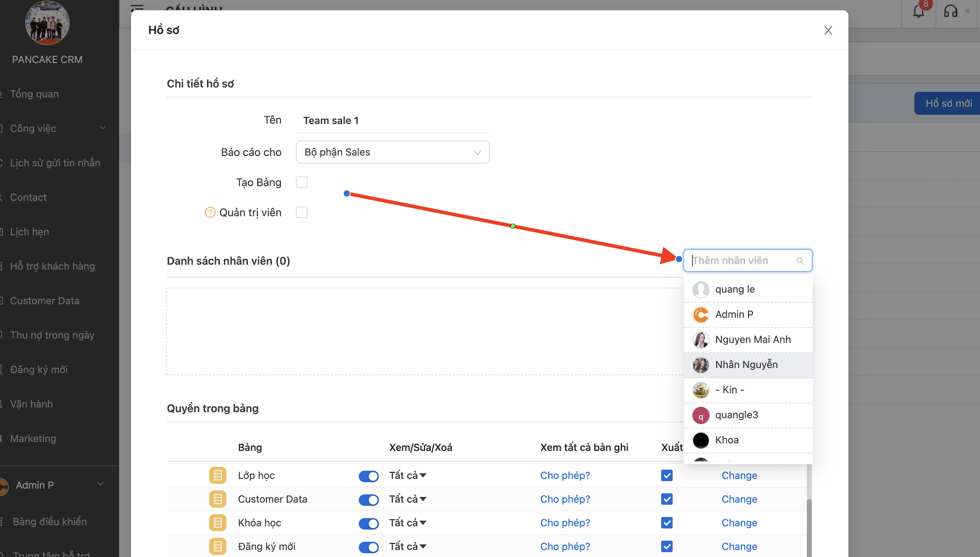Viewport: 980px width, 557px height.
Task: Open the headset support icon
Action: (950, 11)
